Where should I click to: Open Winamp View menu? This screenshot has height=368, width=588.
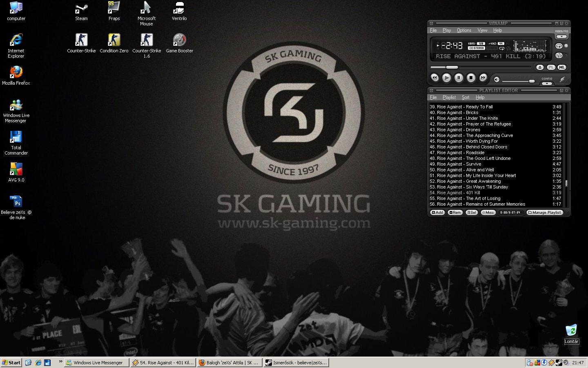click(x=482, y=30)
